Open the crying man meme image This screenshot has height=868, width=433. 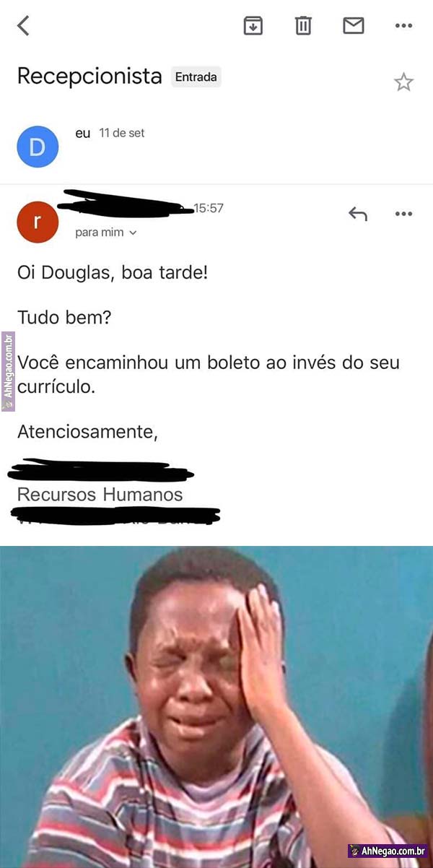(216, 707)
